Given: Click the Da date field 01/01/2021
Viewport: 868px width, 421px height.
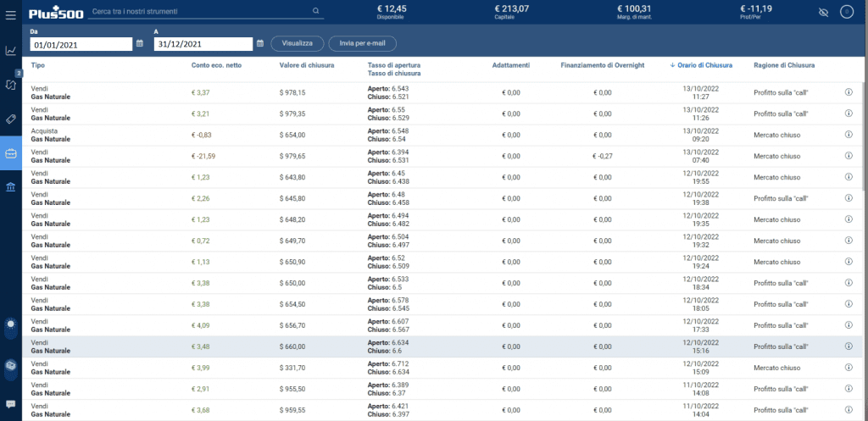Looking at the screenshot, I should [81, 44].
